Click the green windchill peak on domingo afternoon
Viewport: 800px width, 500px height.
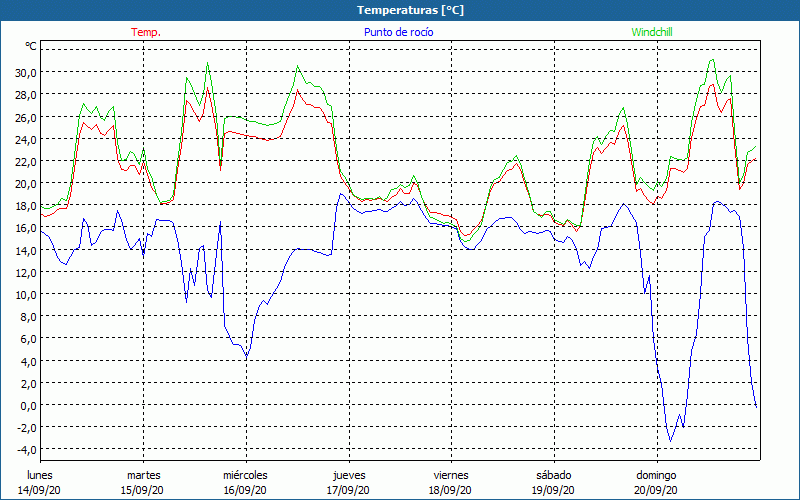(712, 60)
